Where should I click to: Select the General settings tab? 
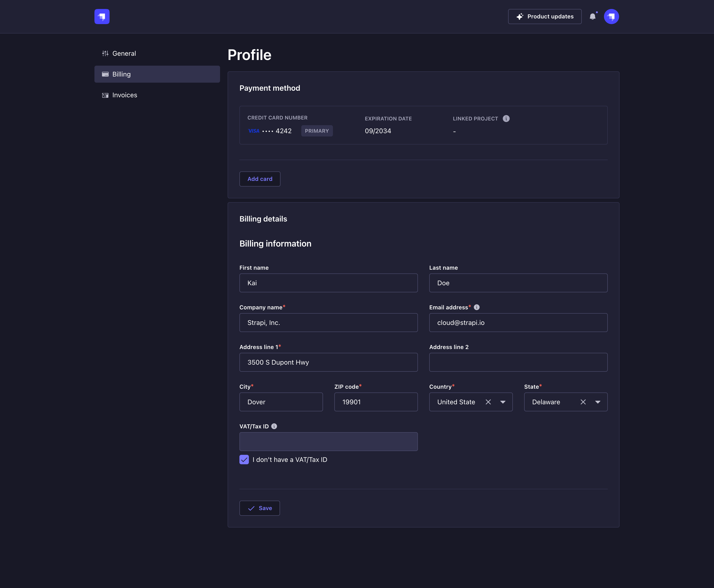124,53
